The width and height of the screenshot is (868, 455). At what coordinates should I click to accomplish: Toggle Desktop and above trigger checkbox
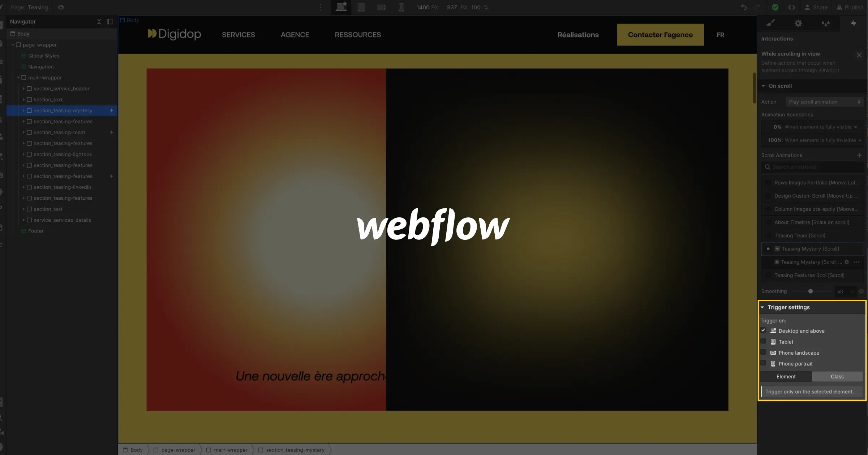point(764,330)
